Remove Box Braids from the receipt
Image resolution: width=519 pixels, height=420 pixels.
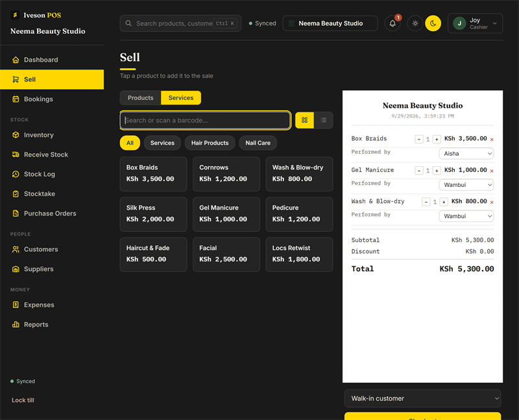click(x=492, y=140)
